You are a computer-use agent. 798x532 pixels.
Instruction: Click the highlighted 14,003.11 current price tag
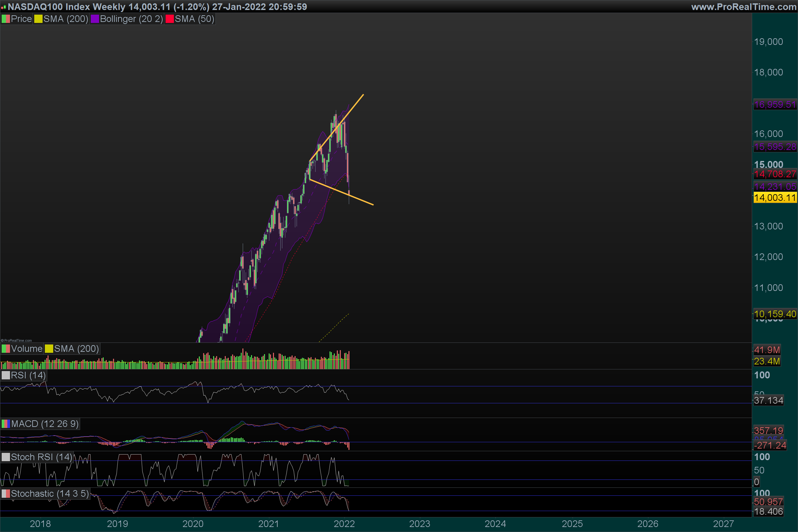(775, 198)
